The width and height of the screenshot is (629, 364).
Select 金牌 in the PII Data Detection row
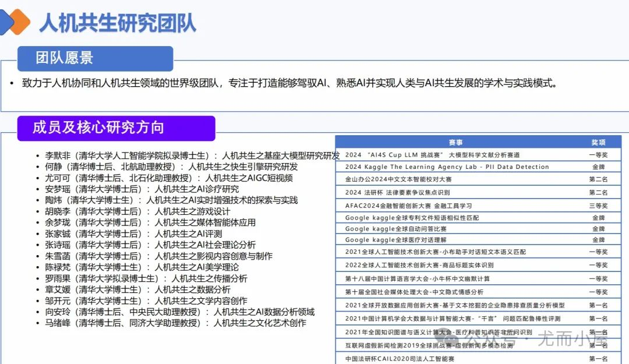[598, 167]
